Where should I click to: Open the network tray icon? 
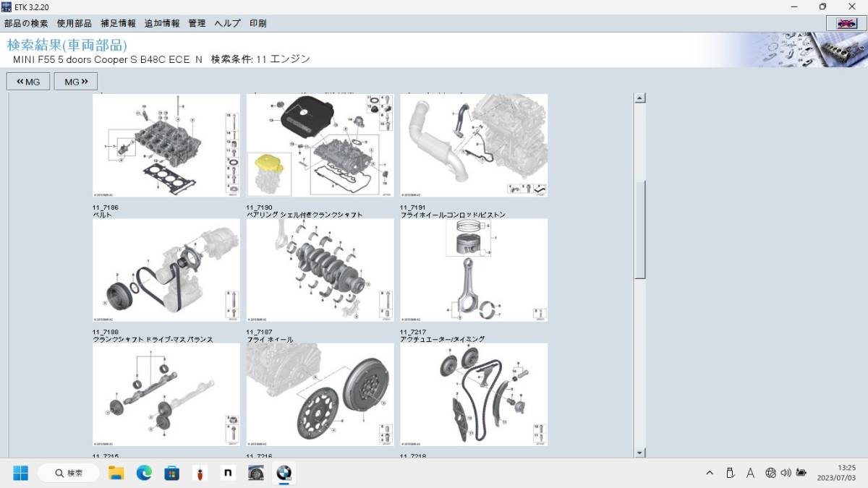pos(770,473)
